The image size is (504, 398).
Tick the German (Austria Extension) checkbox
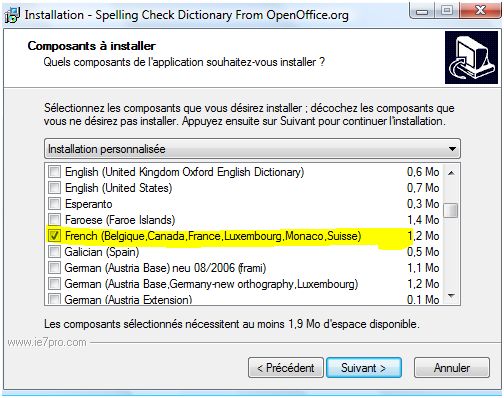coord(54,298)
